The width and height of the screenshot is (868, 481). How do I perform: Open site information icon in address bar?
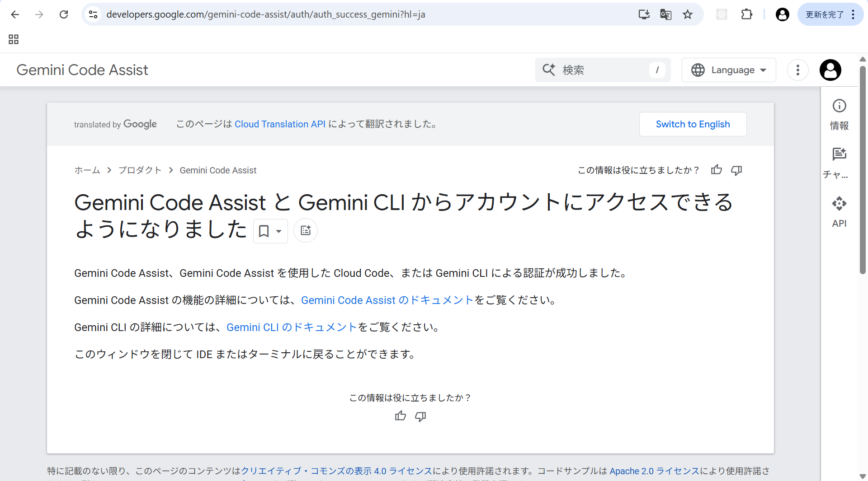(93, 14)
